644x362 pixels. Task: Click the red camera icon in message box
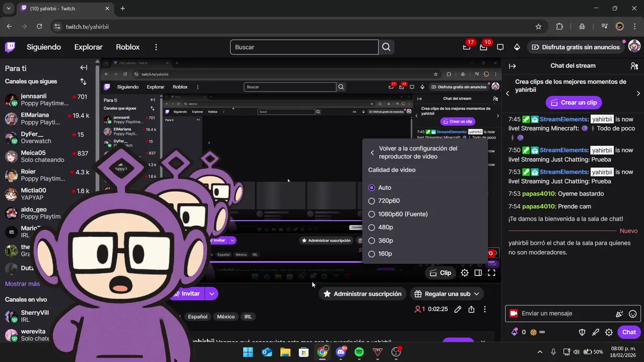(x=514, y=313)
